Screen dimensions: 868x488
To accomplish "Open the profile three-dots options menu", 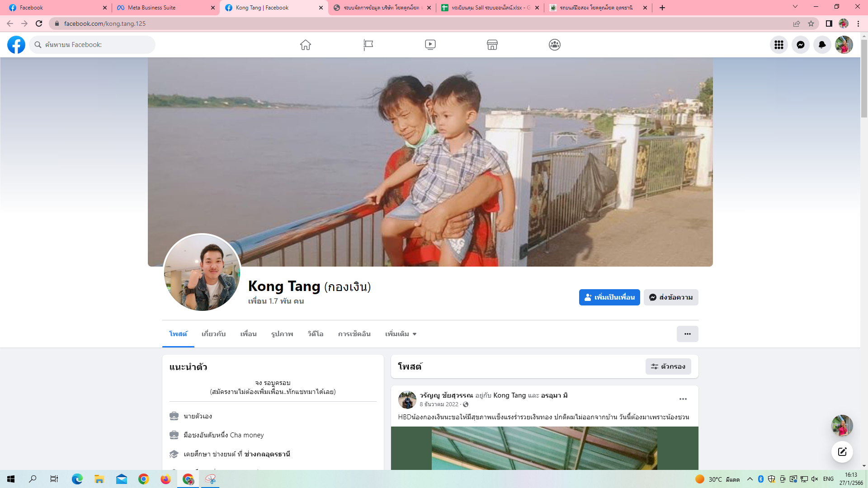I will point(687,334).
